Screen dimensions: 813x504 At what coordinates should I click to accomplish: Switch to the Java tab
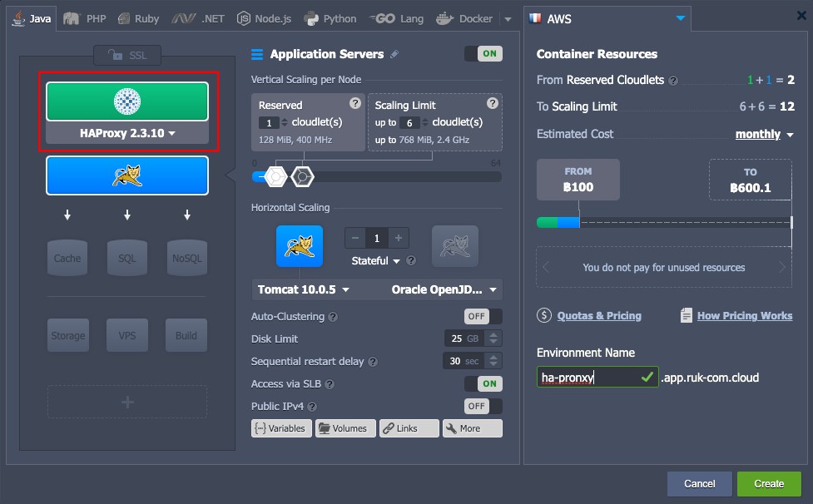pos(32,19)
